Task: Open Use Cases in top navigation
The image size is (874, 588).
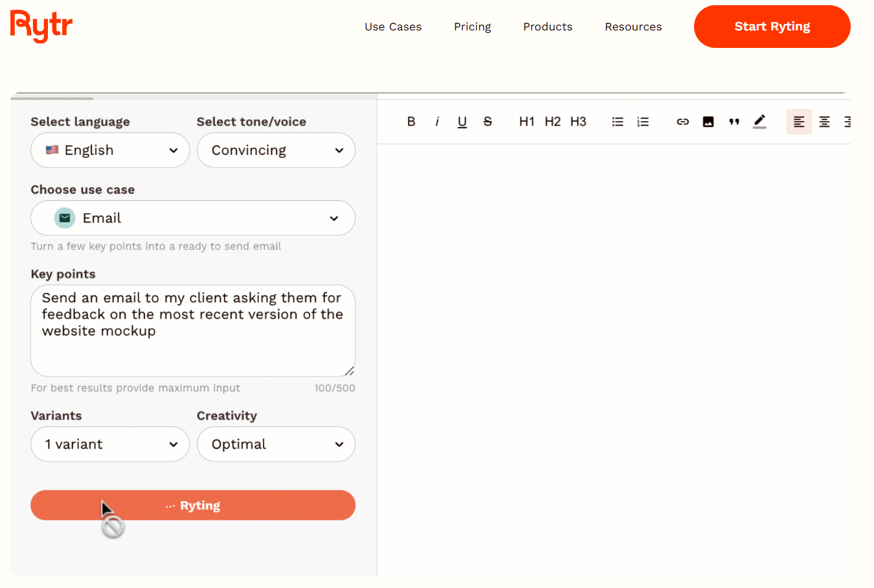Action: coord(393,27)
